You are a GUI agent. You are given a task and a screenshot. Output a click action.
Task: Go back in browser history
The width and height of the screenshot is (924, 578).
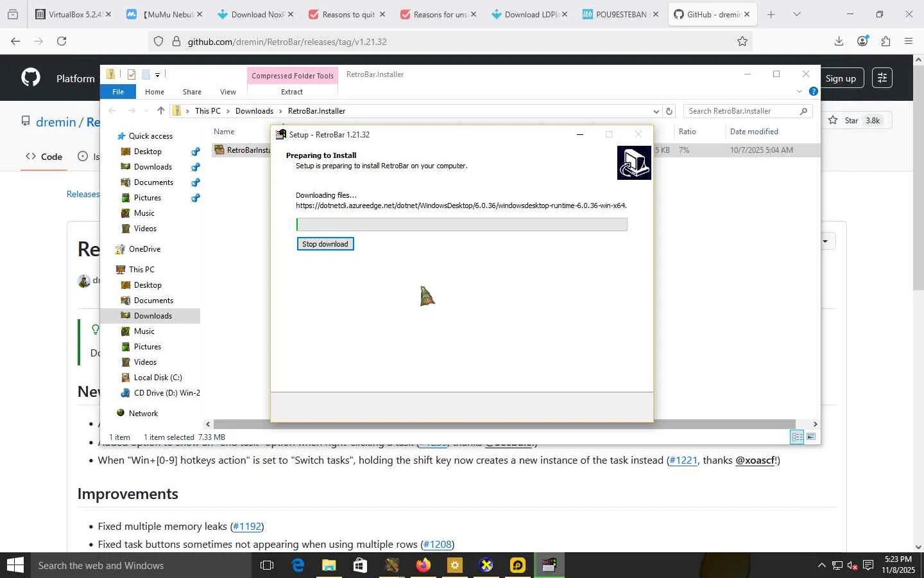(x=15, y=41)
